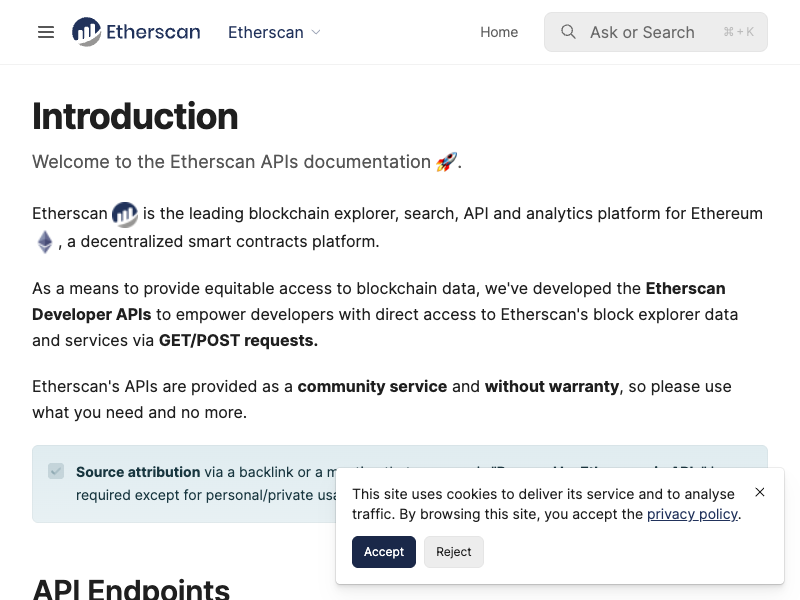The height and width of the screenshot is (600, 800).
Task: Open the privacy policy link
Action: (692, 514)
